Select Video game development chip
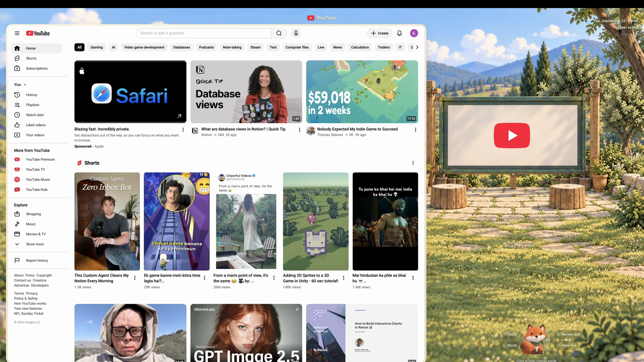This screenshot has width=644, height=362. 144,47
